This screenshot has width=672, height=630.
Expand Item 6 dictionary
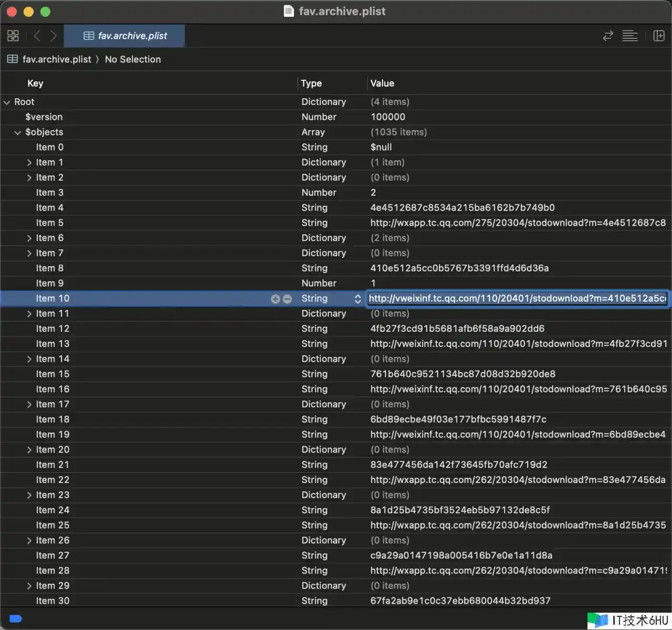pyautogui.click(x=29, y=238)
